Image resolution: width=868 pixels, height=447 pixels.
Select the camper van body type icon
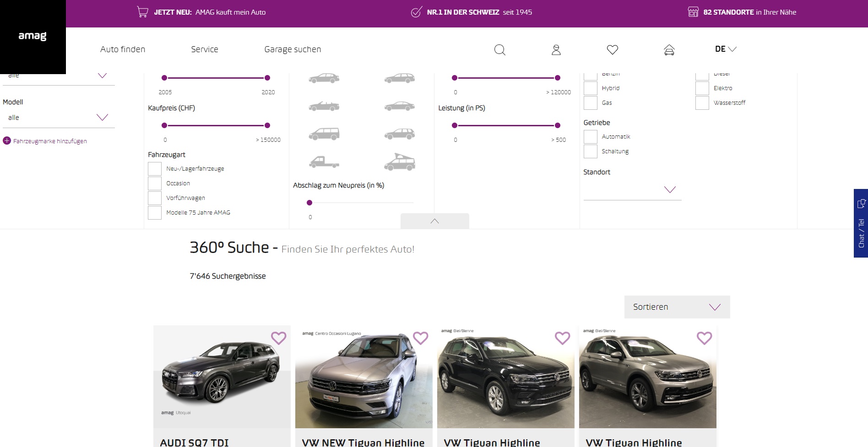coord(400,162)
